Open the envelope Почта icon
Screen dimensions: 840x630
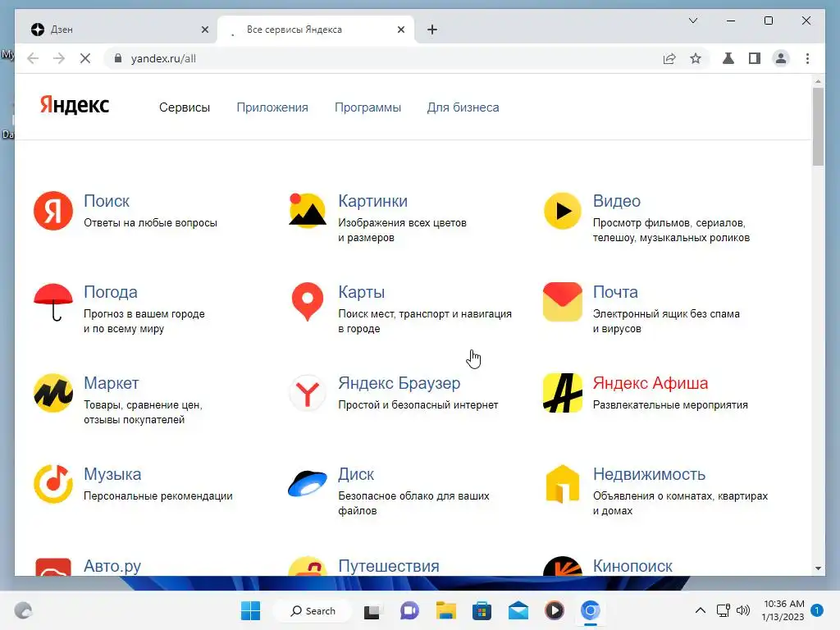pyautogui.click(x=563, y=302)
